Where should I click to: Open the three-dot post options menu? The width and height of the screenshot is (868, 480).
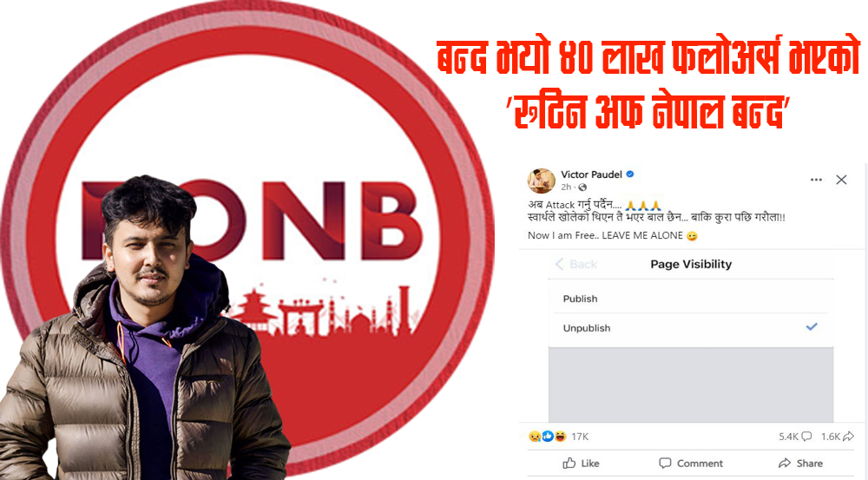pos(816,180)
